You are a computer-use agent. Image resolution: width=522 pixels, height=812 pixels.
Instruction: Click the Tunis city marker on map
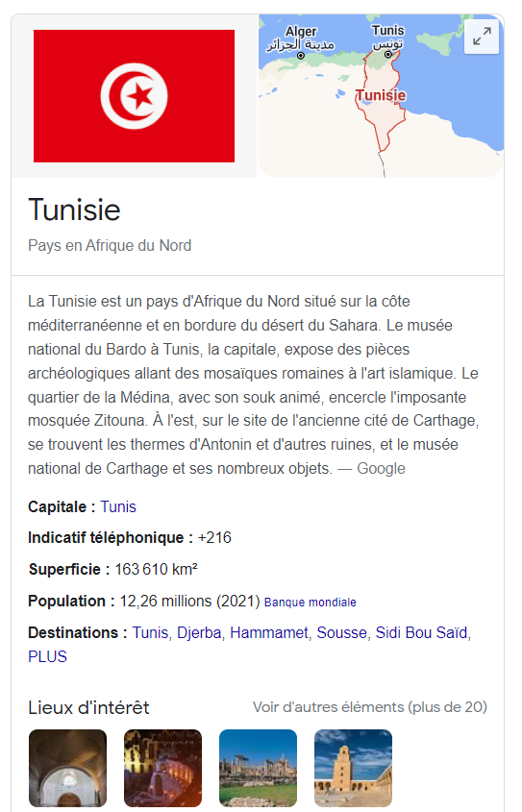click(387, 54)
